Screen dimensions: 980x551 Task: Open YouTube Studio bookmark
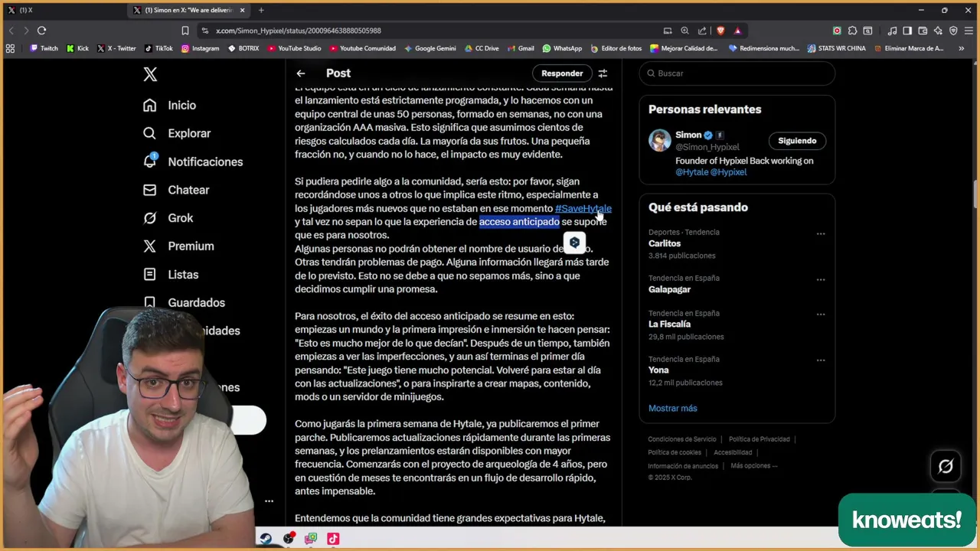click(294, 48)
